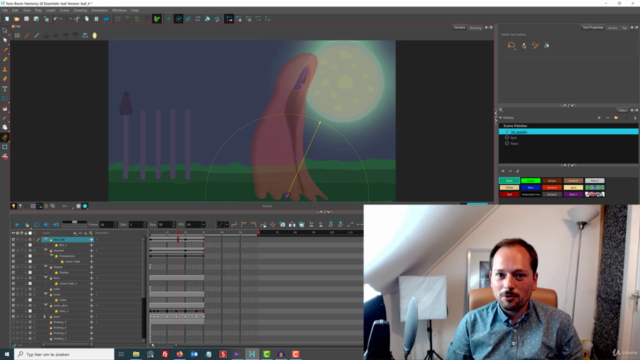Toggle the Sound playback speaker button
The height and width of the screenshot is (360, 640).
(x=46, y=224)
